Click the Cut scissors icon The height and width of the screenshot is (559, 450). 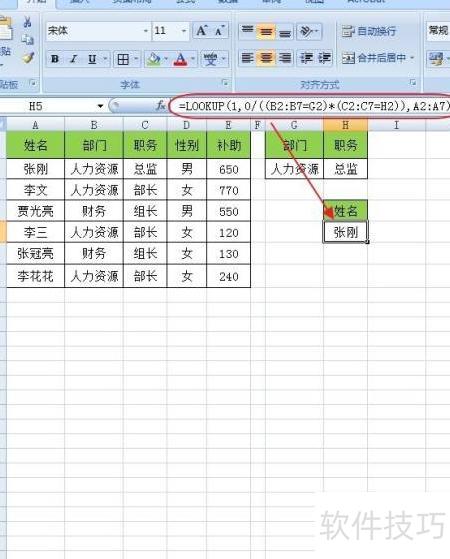27,22
